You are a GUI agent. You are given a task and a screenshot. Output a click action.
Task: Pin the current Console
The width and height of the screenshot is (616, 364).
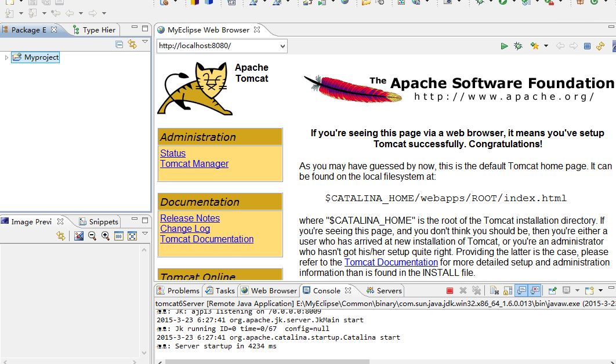tap(552, 290)
